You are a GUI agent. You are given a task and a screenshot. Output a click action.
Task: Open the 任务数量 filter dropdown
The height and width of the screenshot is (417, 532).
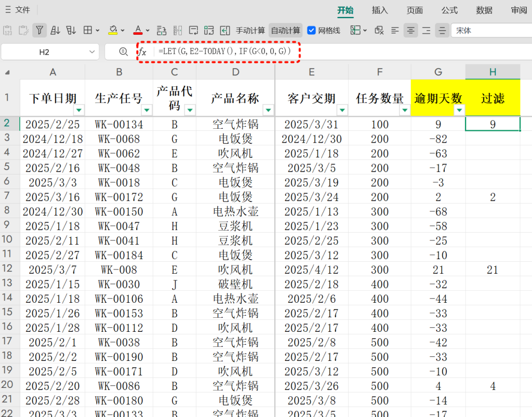click(x=405, y=110)
